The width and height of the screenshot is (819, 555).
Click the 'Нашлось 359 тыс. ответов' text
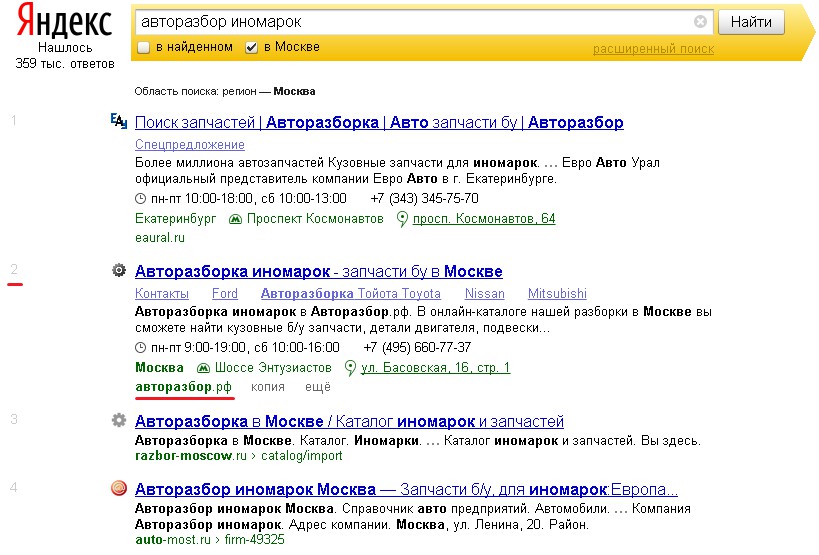65,56
